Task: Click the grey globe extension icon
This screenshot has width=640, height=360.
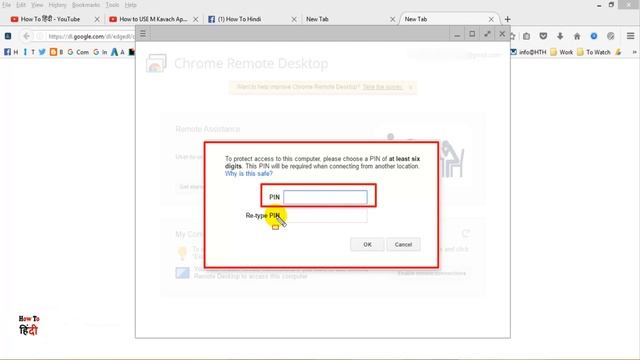Action: [611, 36]
